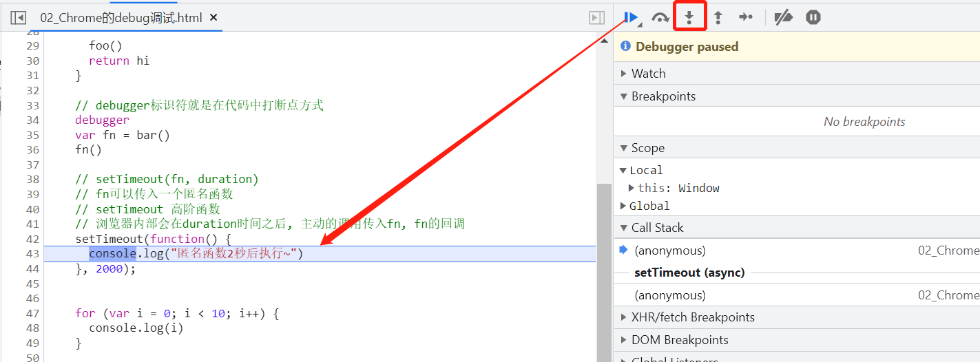Toggle deactivate breakpoints

point(783,18)
